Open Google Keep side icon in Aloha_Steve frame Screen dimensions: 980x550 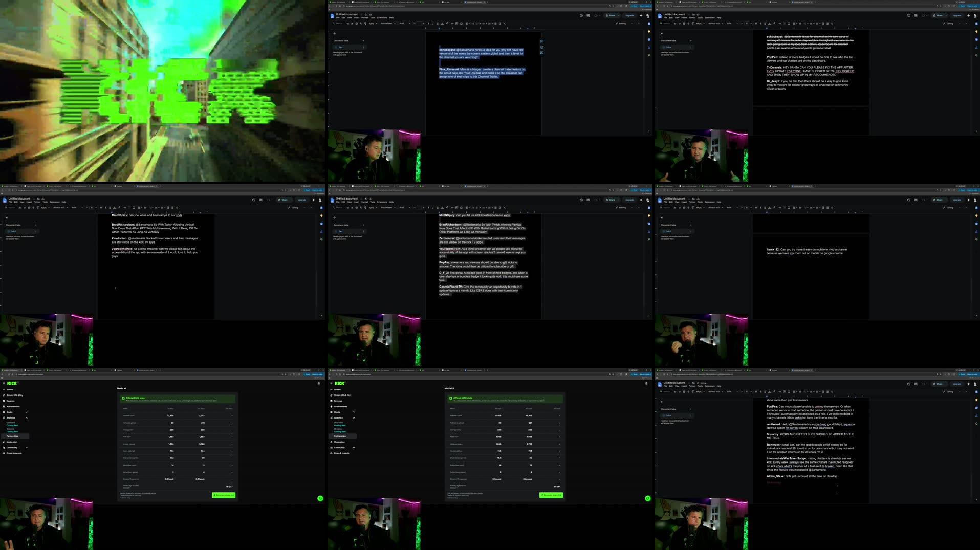[x=976, y=400]
